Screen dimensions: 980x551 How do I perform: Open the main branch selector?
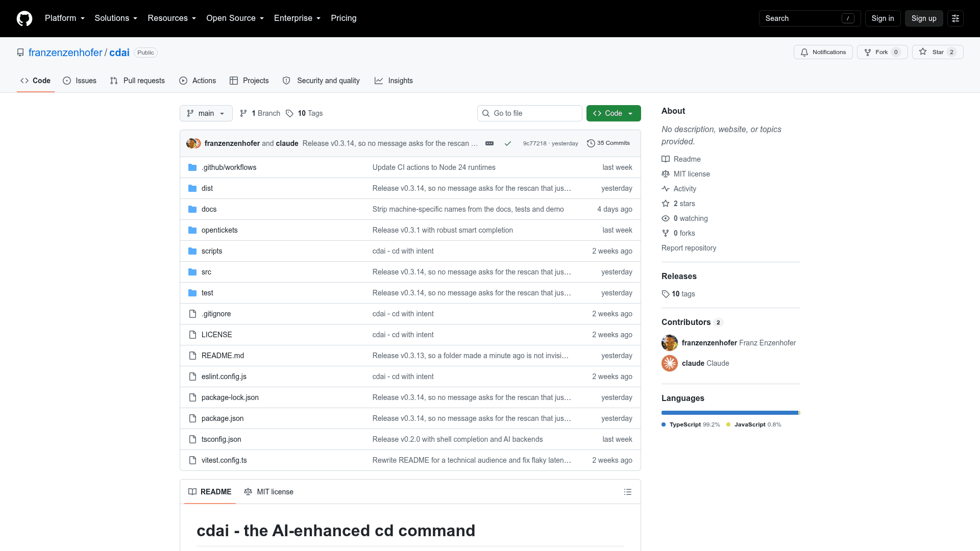(x=206, y=113)
